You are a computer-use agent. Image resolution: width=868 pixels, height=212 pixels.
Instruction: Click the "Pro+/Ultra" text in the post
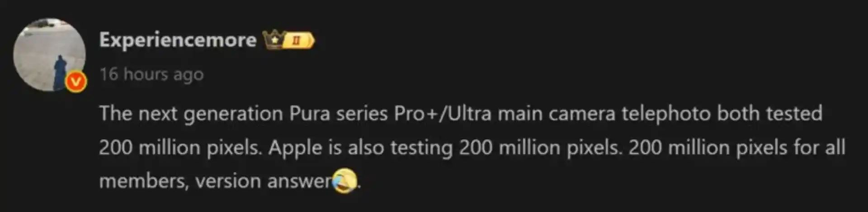tap(443, 113)
